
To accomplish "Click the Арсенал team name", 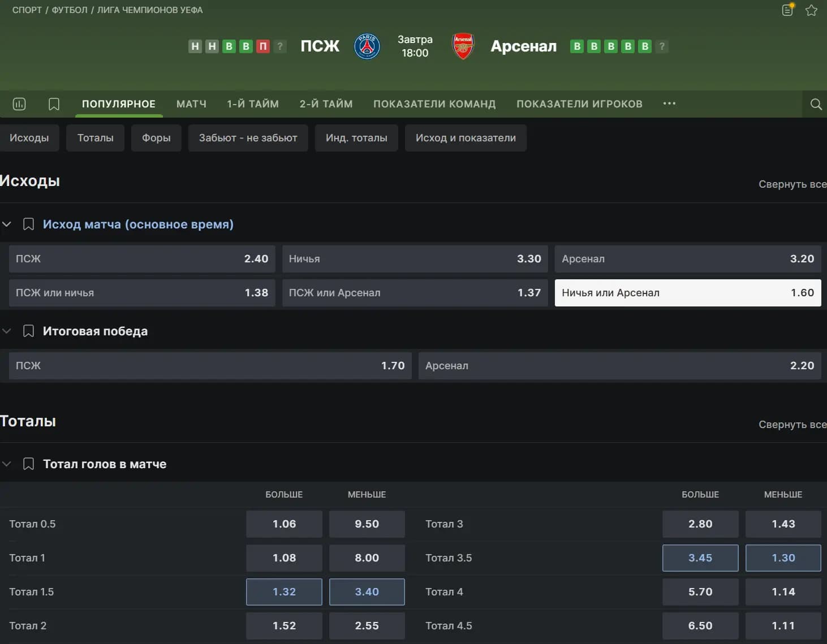I will [524, 46].
